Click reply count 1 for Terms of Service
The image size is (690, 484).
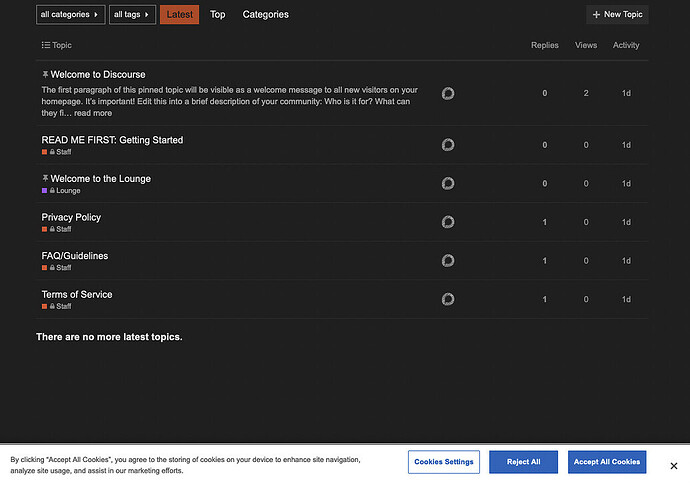coord(544,299)
